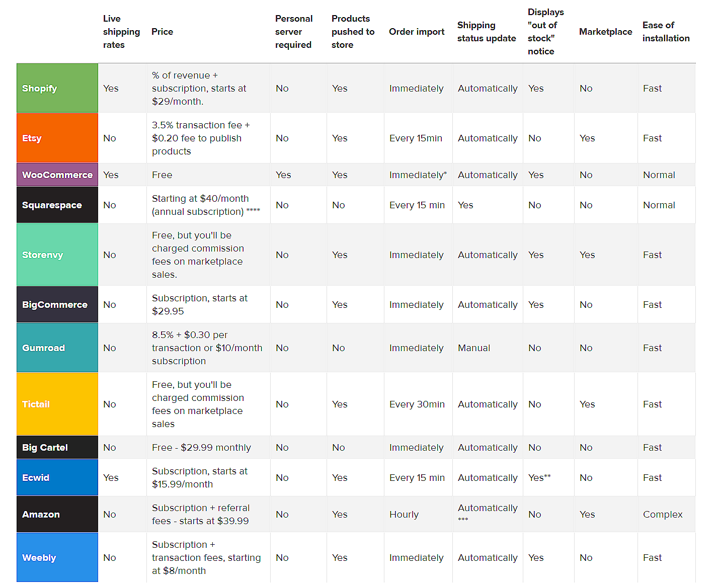This screenshot has height=588, width=718.
Task: Click the Marketplace column header
Action: 605,32
